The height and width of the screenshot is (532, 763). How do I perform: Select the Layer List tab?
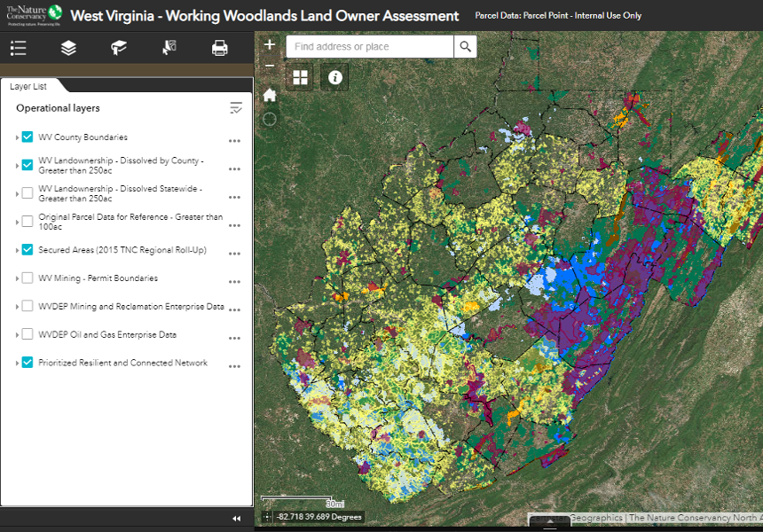click(28, 86)
